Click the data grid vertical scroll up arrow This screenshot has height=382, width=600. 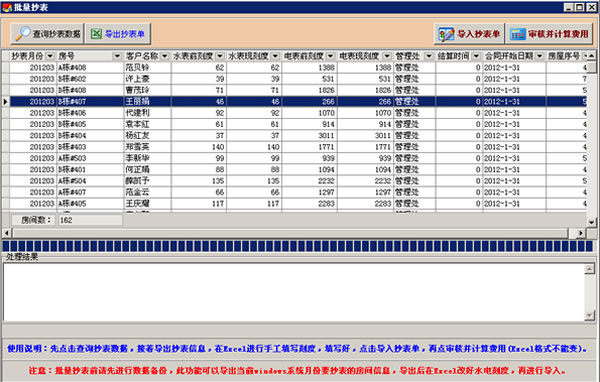tap(592, 56)
